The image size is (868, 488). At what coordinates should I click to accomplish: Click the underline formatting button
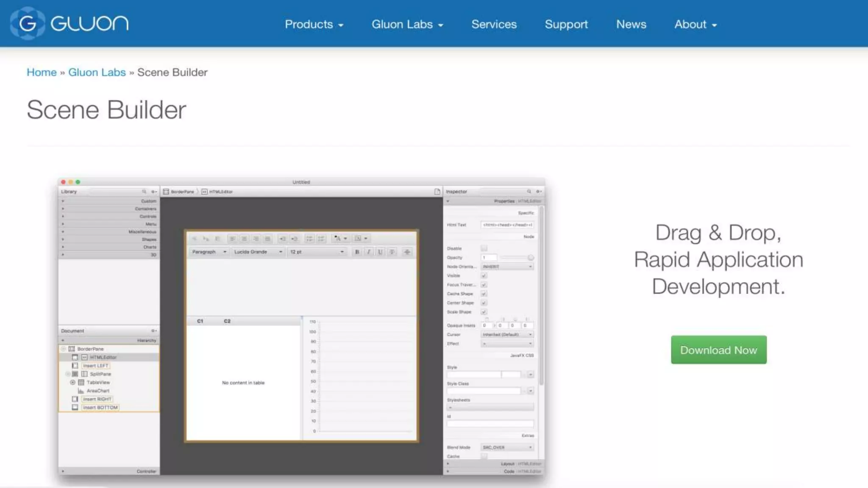(380, 252)
